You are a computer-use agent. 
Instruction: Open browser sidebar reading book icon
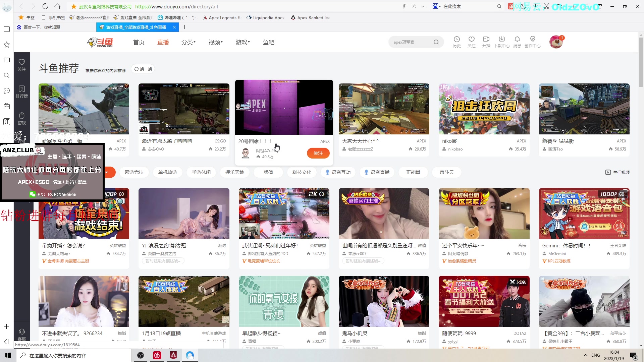pyautogui.click(x=6, y=60)
